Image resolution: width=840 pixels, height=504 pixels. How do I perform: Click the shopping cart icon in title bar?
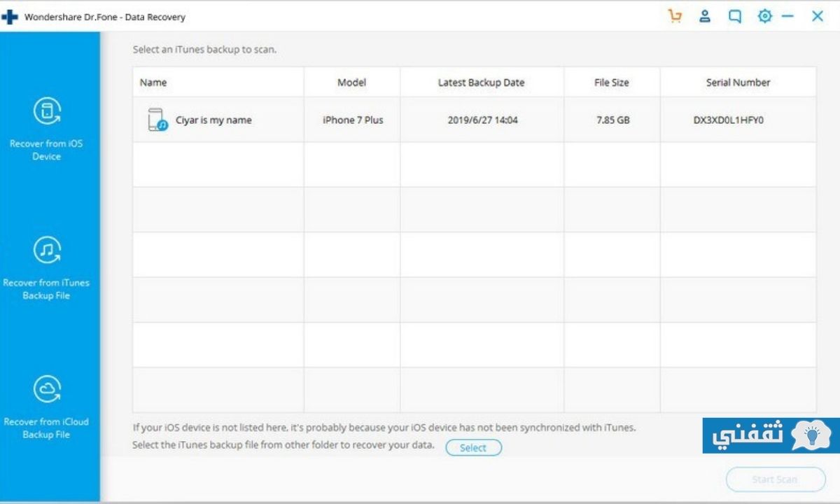675,16
